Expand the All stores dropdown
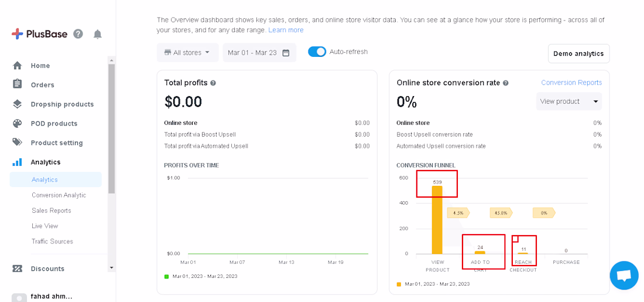Viewport: 644px width, 302px height. pos(188,53)
